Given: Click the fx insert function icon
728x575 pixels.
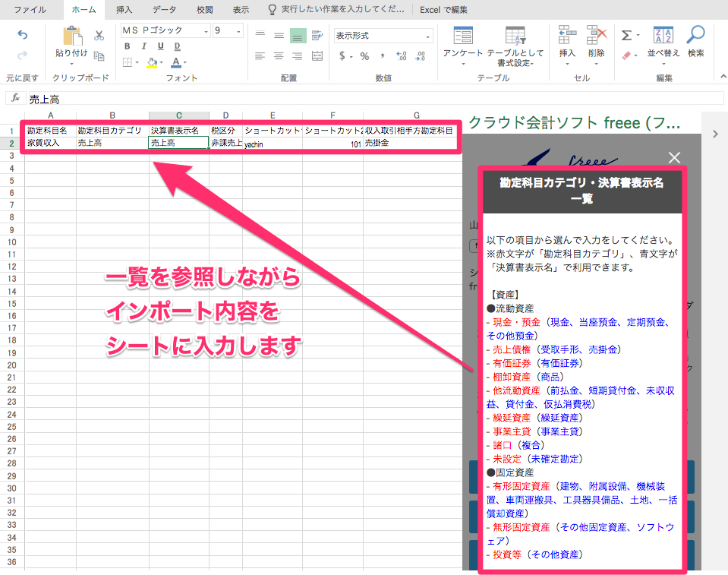Looking at the screenshot, I should click(15, 98).
